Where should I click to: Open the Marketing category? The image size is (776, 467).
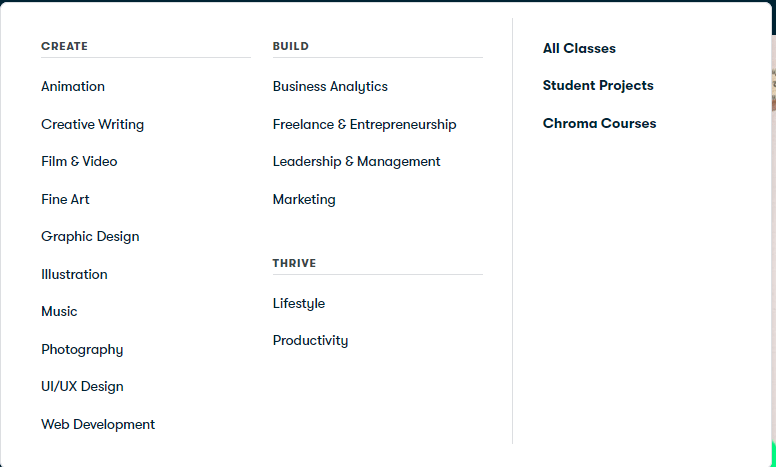[304, 200]
